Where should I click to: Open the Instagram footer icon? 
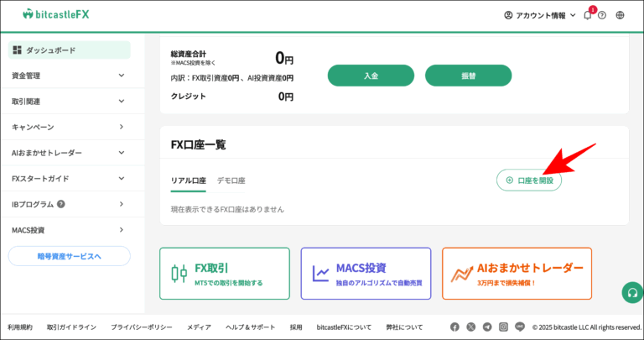point(503,327)
